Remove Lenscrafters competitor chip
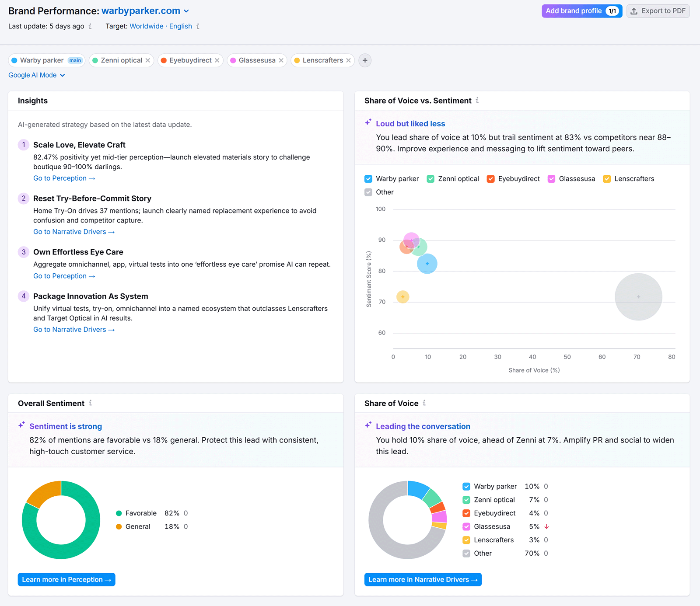 (x=349, y=60)
